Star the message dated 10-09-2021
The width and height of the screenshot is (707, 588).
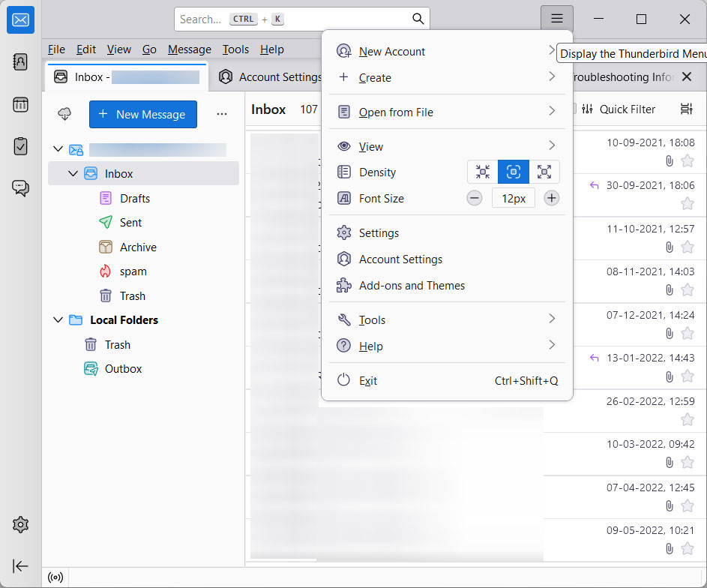point(687,160)
